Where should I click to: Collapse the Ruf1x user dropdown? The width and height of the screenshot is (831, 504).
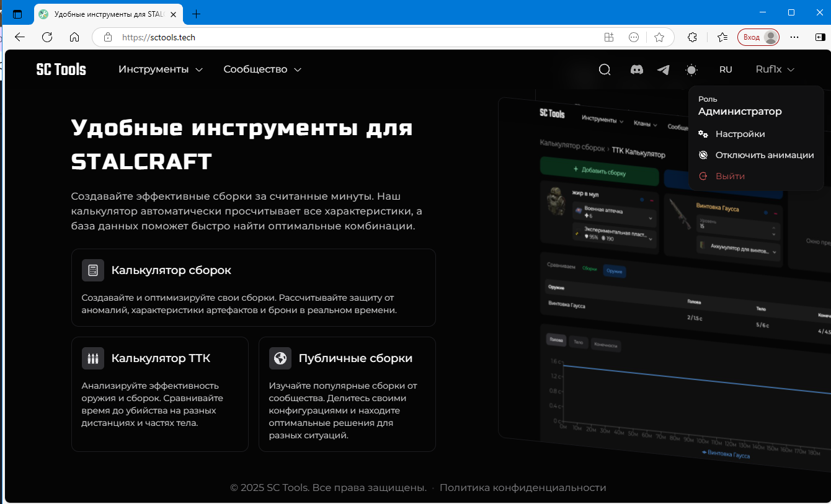click(x=775, y=69)
